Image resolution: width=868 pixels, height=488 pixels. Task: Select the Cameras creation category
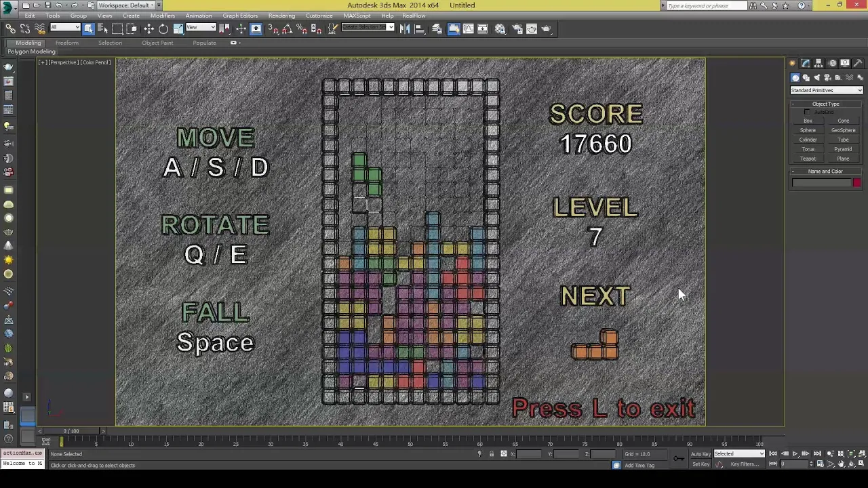[x=827, y=78]
